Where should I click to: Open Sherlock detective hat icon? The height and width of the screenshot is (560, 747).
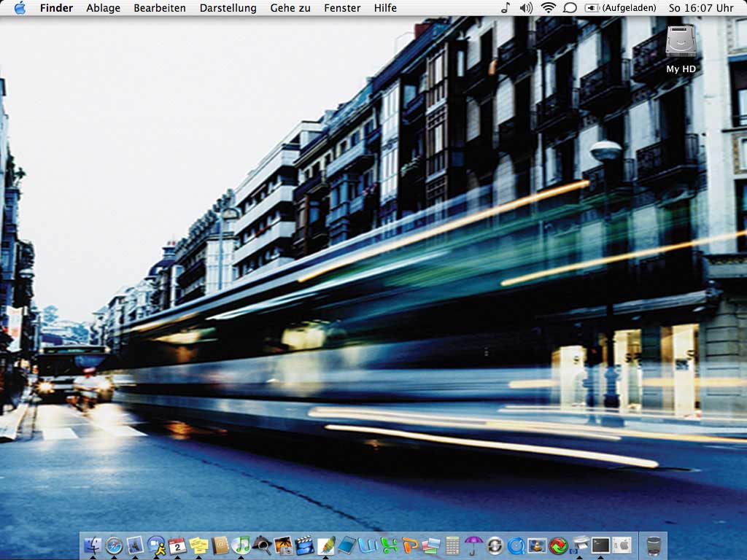pos(262,545)
